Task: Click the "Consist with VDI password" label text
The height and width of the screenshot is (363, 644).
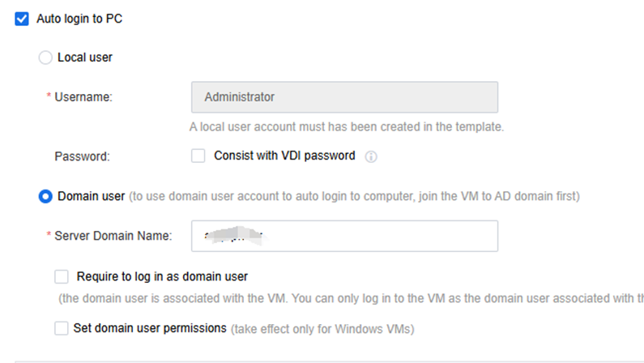Action: coord(284,156)
